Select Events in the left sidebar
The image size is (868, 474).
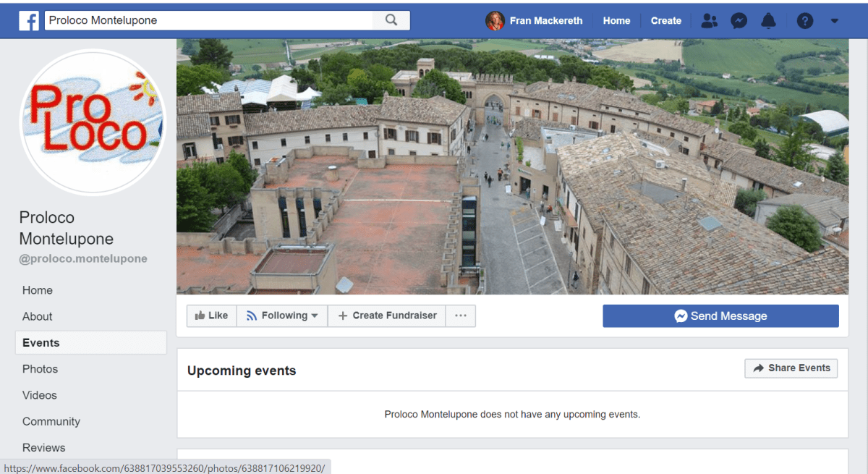point(41,343)
